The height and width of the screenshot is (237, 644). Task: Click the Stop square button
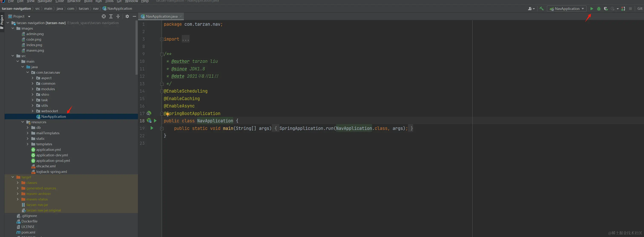pos(630,9)
